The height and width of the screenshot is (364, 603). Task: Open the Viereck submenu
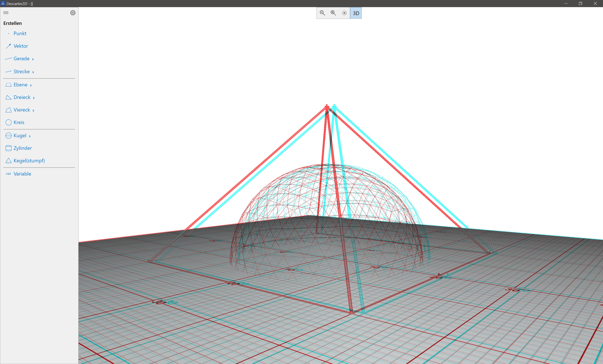(x=22, y=110)
